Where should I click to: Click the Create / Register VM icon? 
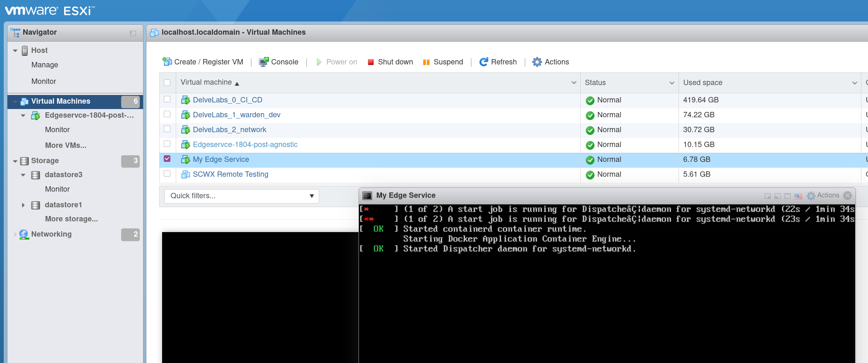click(167, 62)
